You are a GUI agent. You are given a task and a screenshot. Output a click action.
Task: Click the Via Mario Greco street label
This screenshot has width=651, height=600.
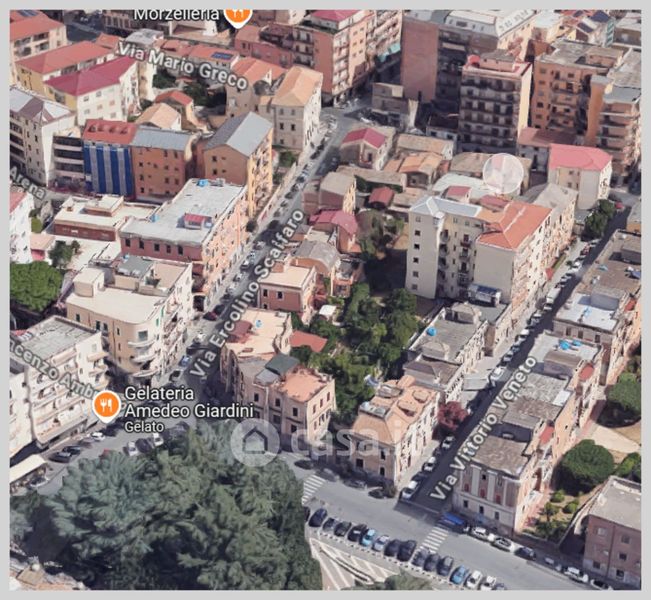181,65
